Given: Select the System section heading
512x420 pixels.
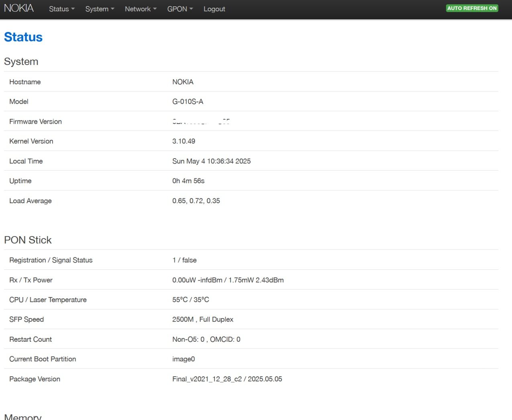Looking at the screenshot, I should [x=21, y=61].
